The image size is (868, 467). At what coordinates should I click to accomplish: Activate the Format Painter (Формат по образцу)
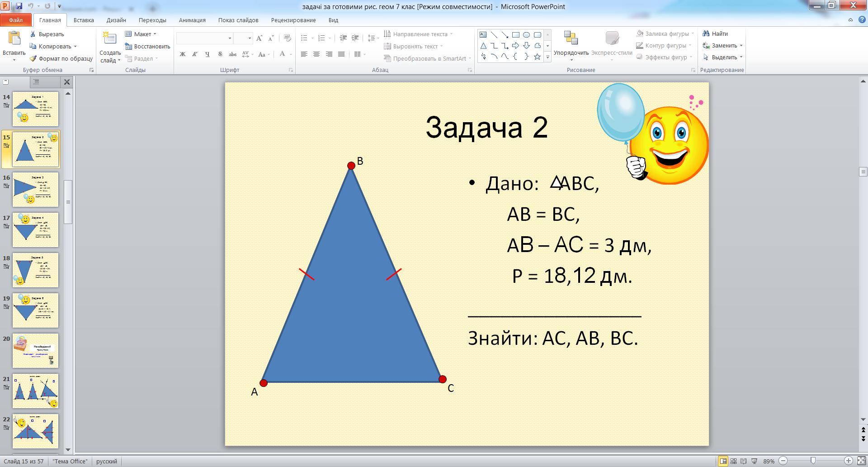point(61,58)
